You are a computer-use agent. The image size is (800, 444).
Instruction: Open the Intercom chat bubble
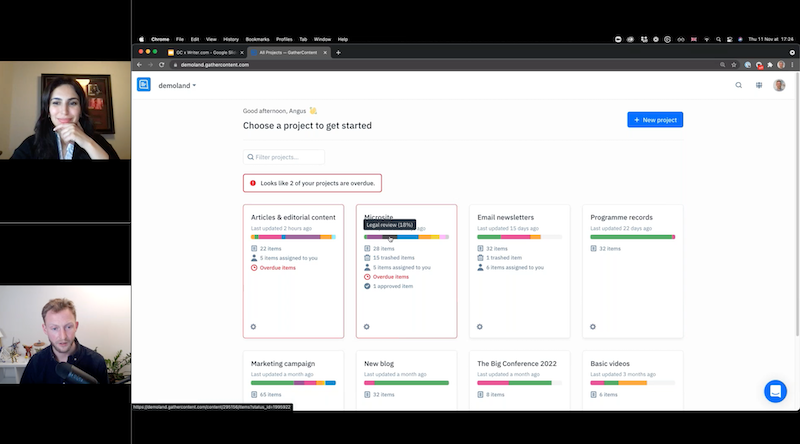775,391
